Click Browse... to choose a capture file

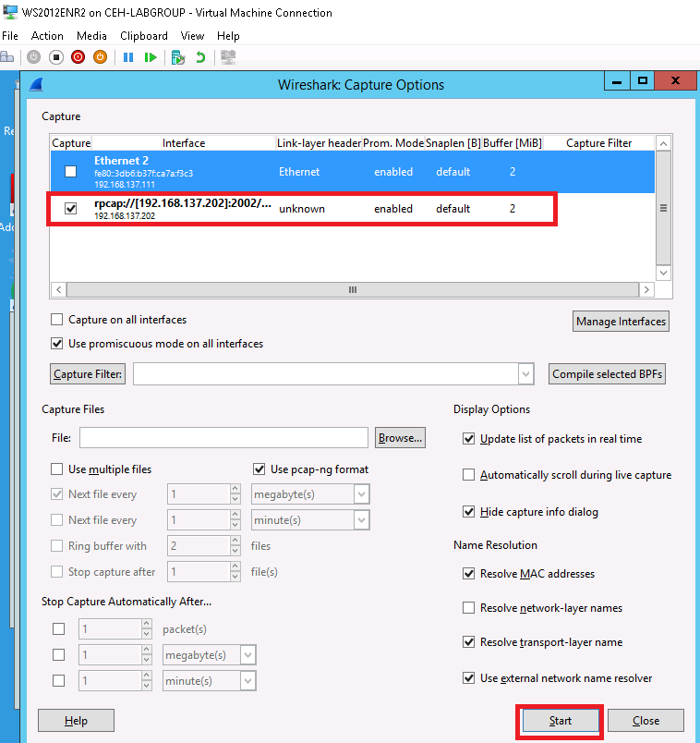point(400,438)
